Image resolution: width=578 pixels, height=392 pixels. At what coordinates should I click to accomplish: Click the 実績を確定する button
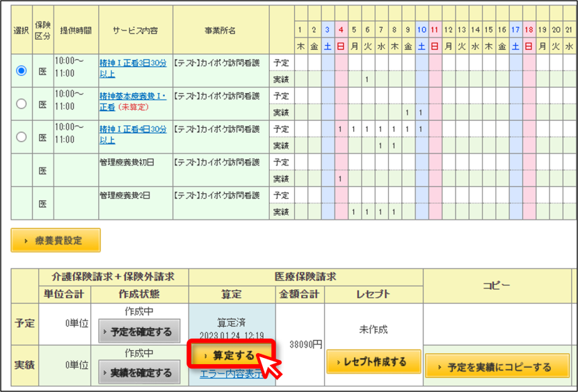pyautogui.click(x=139, y=373)
